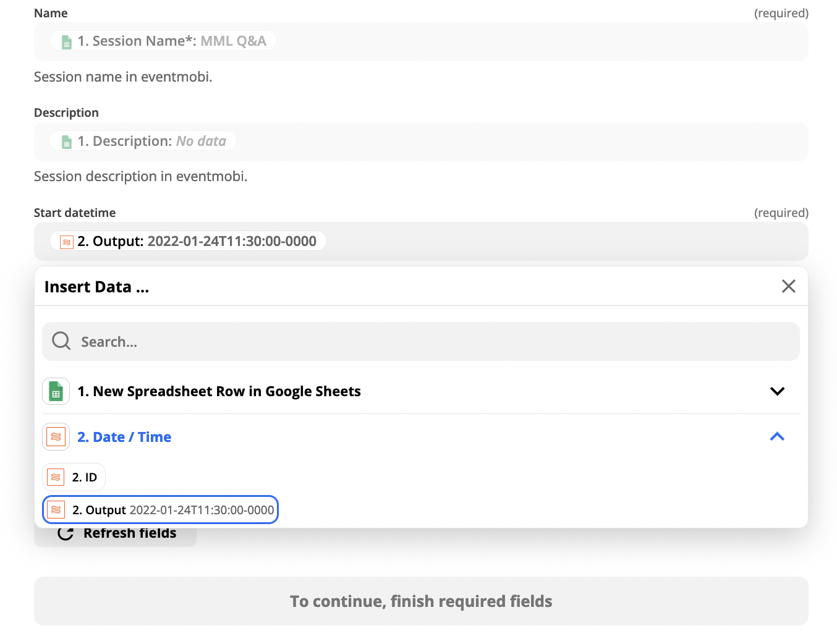Click the sheets icon in Session Name pill
837x644 pixels.
point(67,42)
